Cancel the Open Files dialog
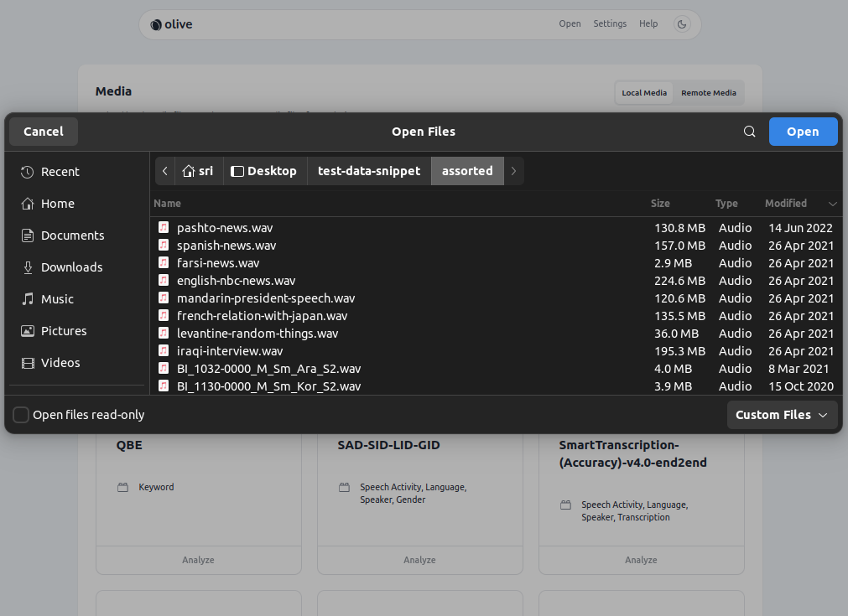Viewport: 848px width, 616px height. pos(44,132)
